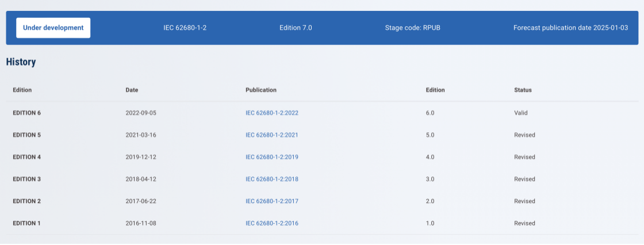Image resolution: width=644 pixels, height=245 pixels.
Task: Click the Status column header
Action: click(x=523, y=90)
